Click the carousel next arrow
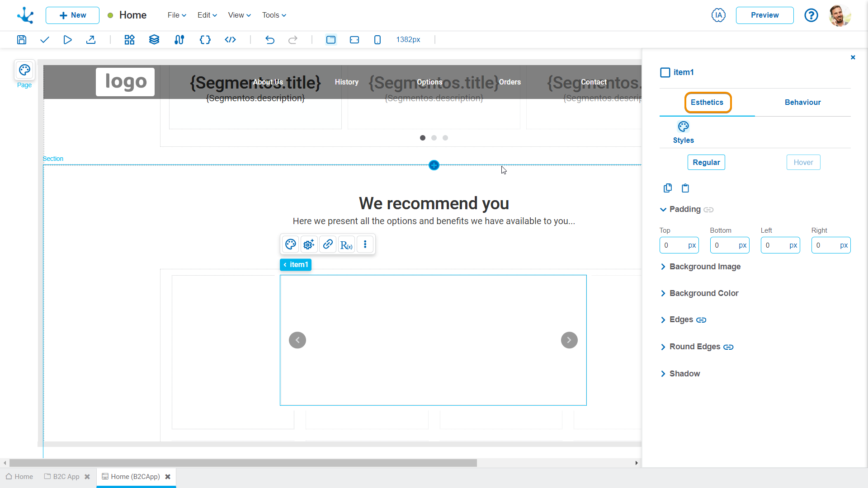868x488 pixels. tap(569, 340)
